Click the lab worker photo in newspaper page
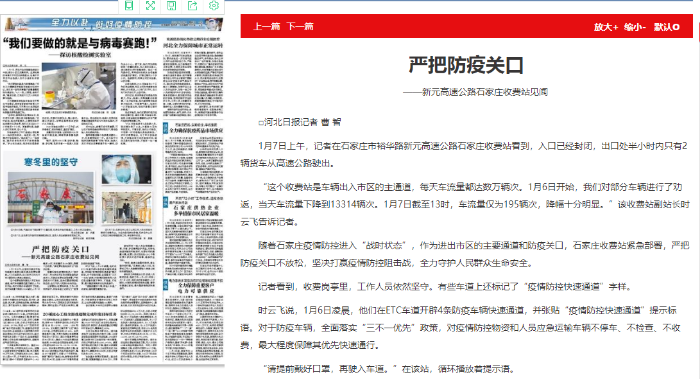 click(x=79, y=86)
